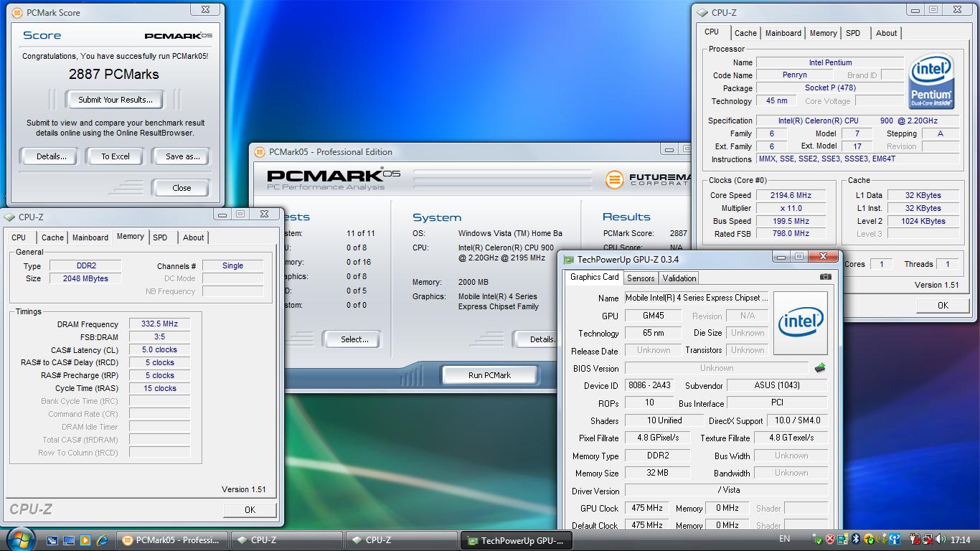Switch to Validation tab in GPU-Z
Screen dimensions: 980x551
coord(679,278)
